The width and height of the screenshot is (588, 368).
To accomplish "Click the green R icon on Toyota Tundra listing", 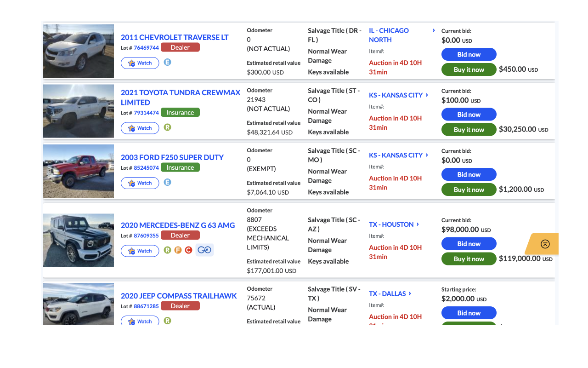I will point(167,127).
